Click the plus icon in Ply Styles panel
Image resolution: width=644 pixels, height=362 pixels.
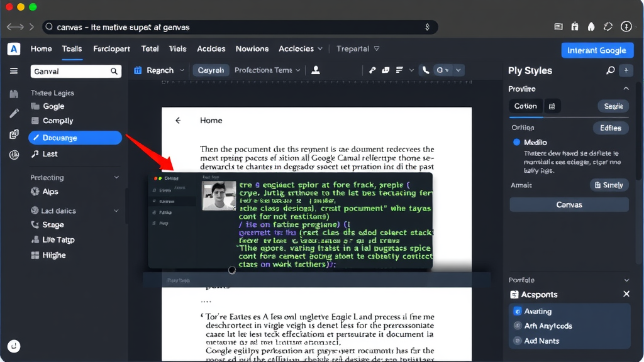click(x=626, y=70)
